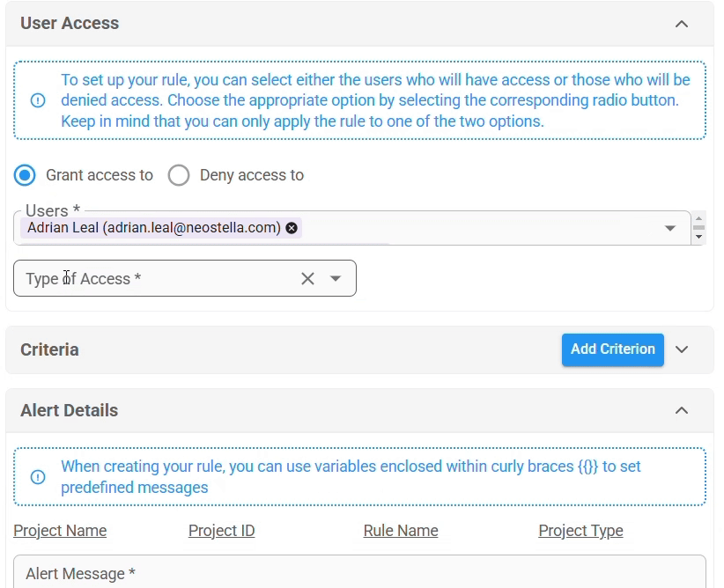This screenshot has height=588, width=724.
Task: Select Grant access to radio button
Action: [25, 175]
